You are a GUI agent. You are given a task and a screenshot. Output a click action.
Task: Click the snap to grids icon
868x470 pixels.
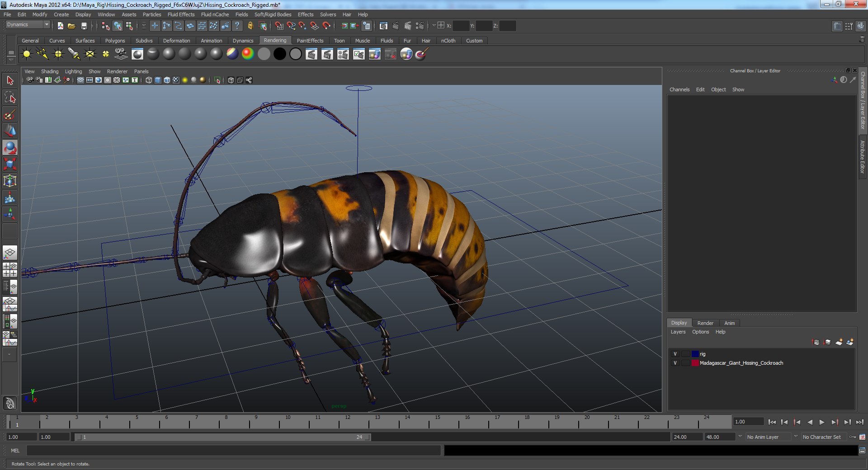tap(279, 26)
